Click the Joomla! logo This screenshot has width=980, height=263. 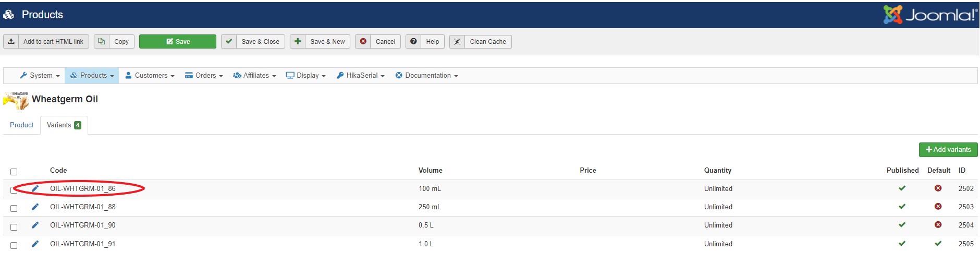931,15
